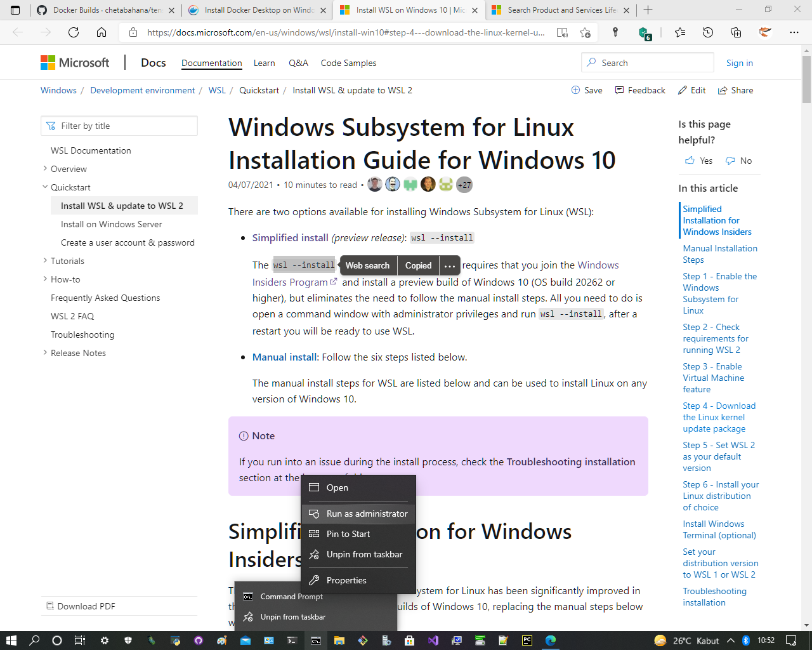Vote No for page helpful
Viewport: 812px width, 650px height.
[x=738, y=161]
